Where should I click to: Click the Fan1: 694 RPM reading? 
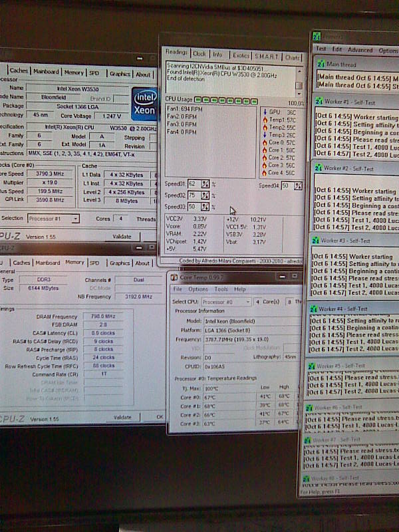pos(185,109)
